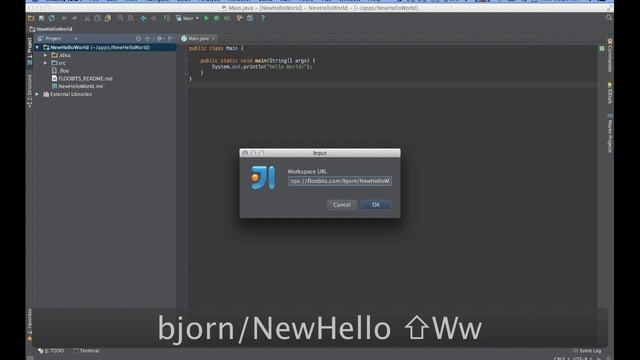Expand the src folder arrow
This screenshot has height=360, width=640.
[x=45, y=63]
